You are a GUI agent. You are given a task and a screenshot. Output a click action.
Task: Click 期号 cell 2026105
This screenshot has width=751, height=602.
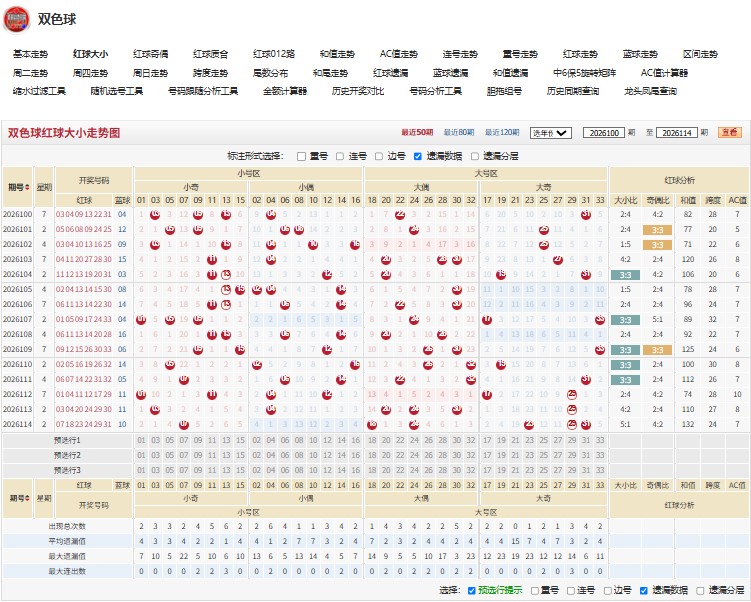(x=18, y=290)
